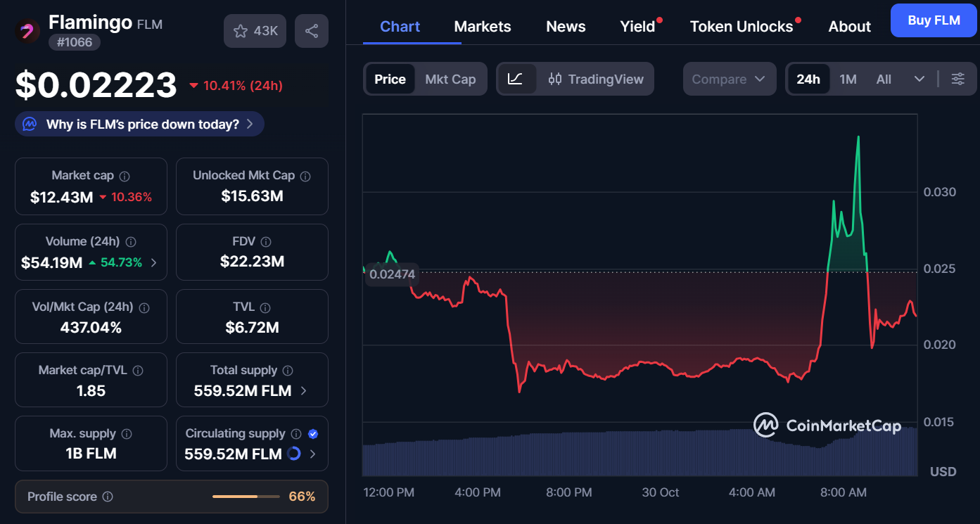Click the Flamingo logo icon
Image resolution: width=980 pixels, height=524 pixels.
[27, 31]
